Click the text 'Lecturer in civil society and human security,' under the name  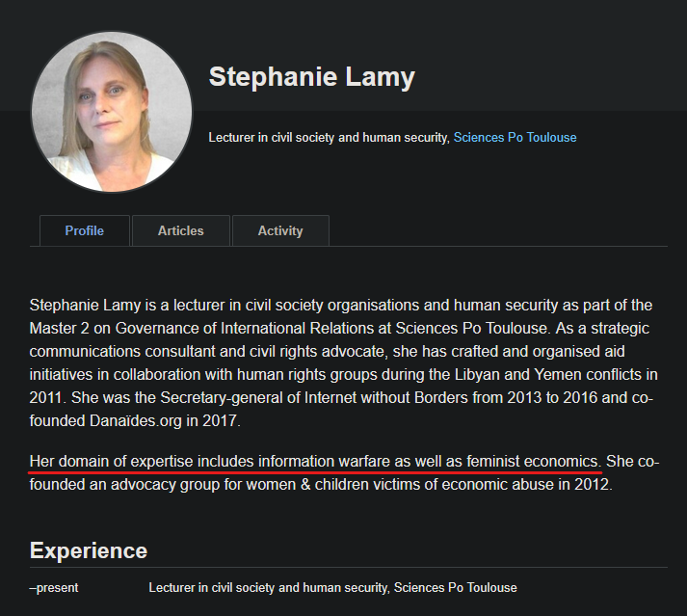pos(329,138)
